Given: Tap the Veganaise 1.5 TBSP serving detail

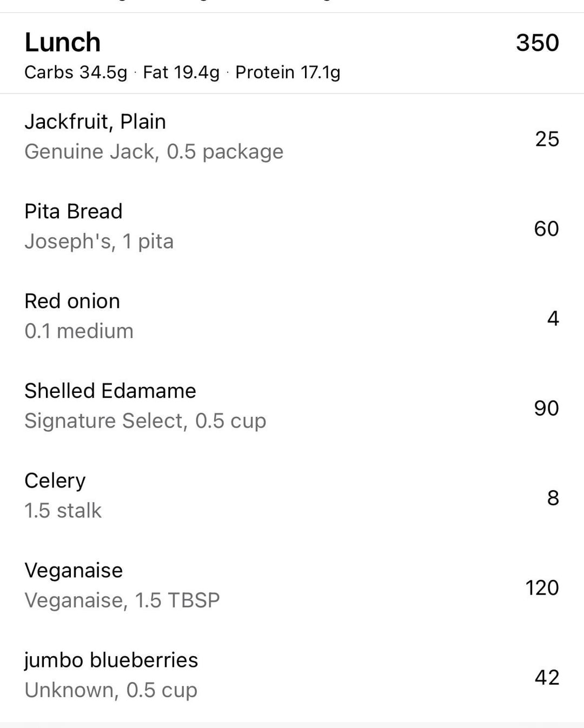Looking at the screenshot, I should (122, 600).
